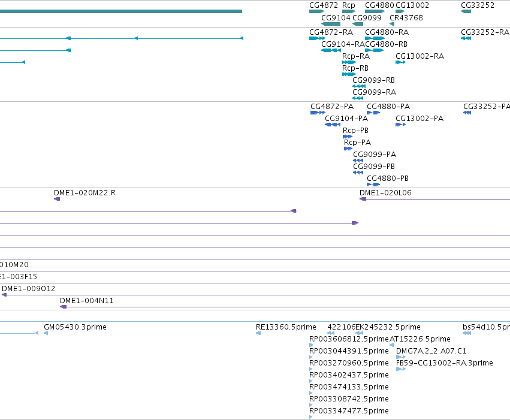Select the CG9099-RB transcript label
Viewport: 510px width, 420px height.
374,80
